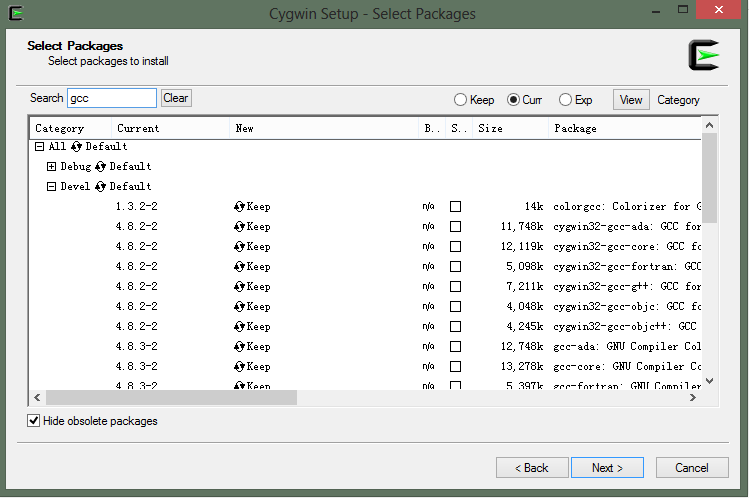749x498 pixels.
Task: Click cycle icon for cygwin32-gcc-core Keep
Action: coord(240,247)
